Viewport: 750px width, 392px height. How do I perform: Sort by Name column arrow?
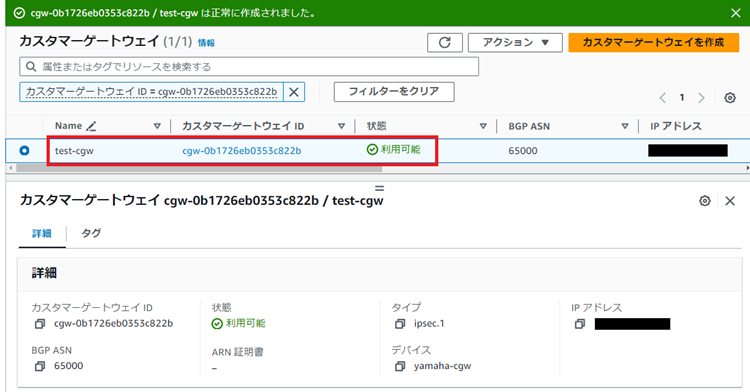pos(157,126)
